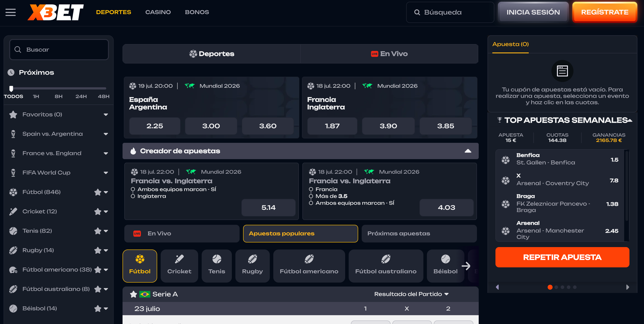Screen dimensions: 644x324
Task: Click the Favoritos star icon
Action: tap(13, 114)
